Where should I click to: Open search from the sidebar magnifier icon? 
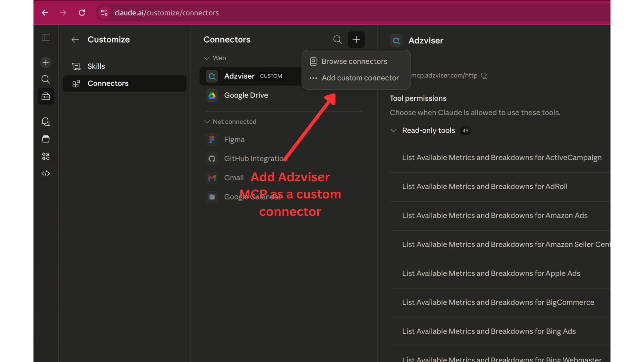tap(46, 79)
